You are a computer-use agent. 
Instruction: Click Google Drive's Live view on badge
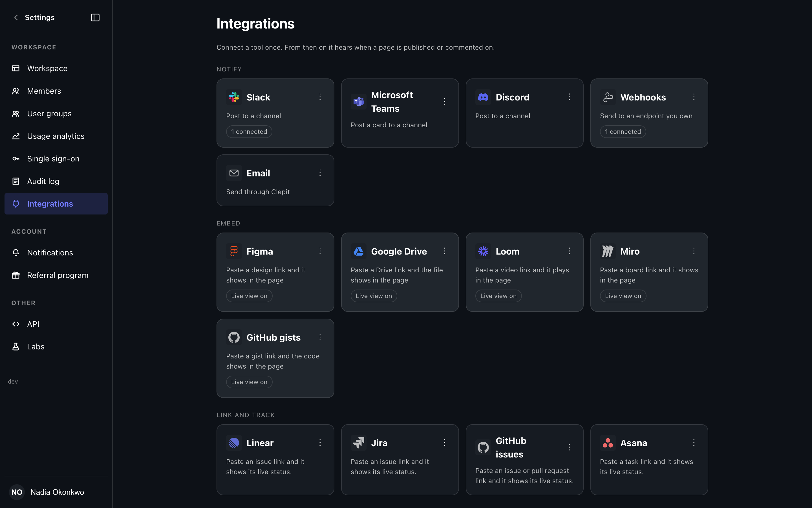[x=374, y=296]
